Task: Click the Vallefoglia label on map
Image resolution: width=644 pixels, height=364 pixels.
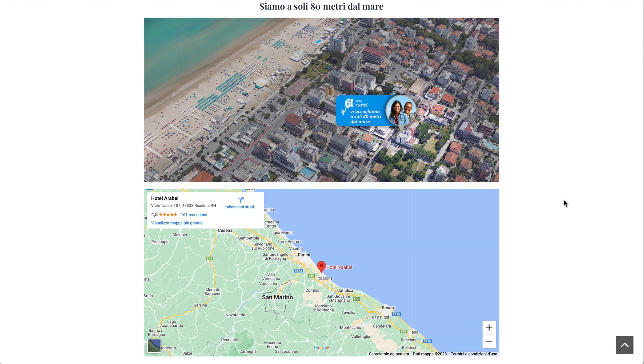Action: [360, 336]
